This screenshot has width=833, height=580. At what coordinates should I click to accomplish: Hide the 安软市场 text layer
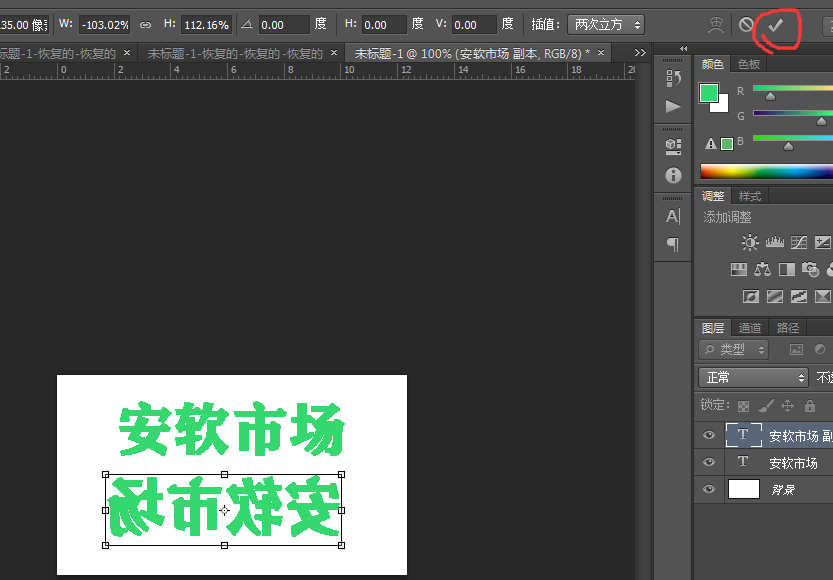[x=709, y=462]
